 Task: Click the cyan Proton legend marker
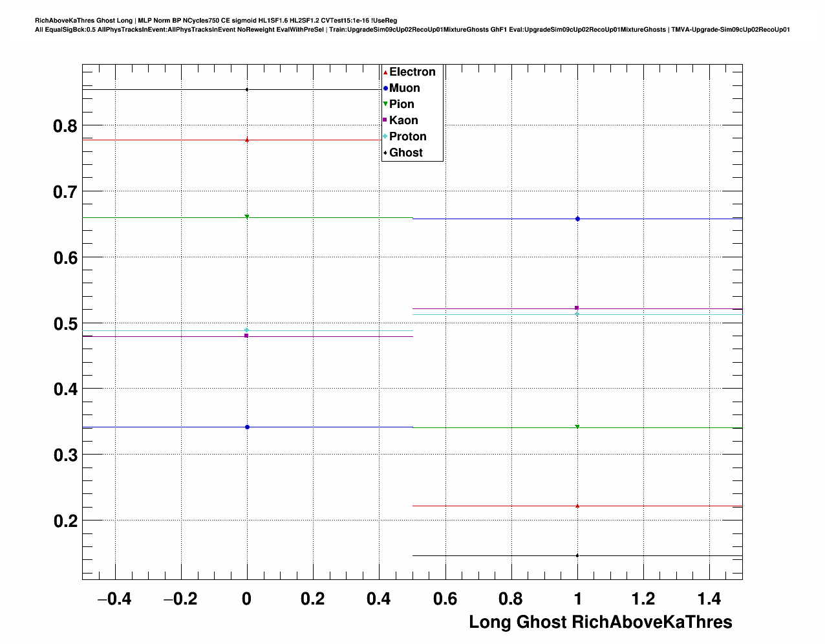click(x=385, y=136)
